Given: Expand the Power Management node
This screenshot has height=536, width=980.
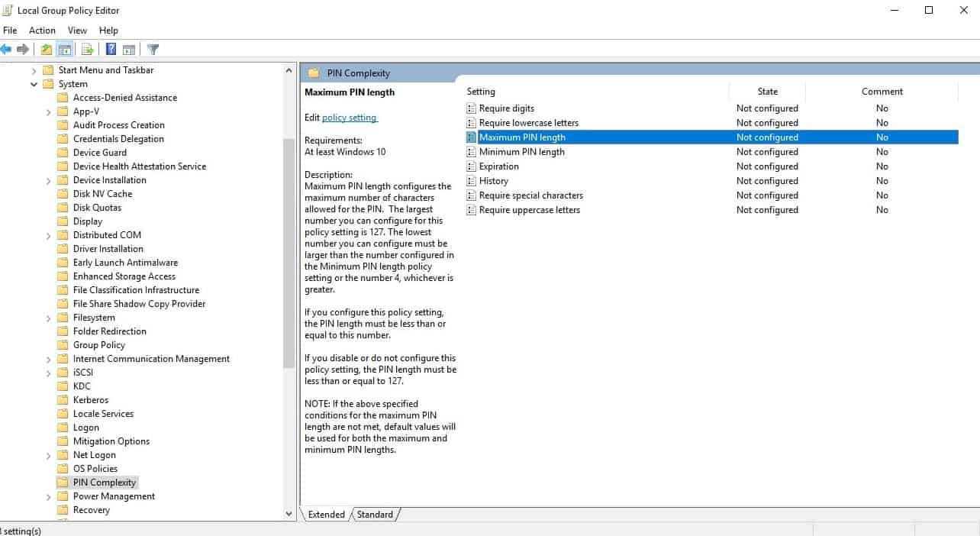Looking at the screenshot, I should point(49,496).
